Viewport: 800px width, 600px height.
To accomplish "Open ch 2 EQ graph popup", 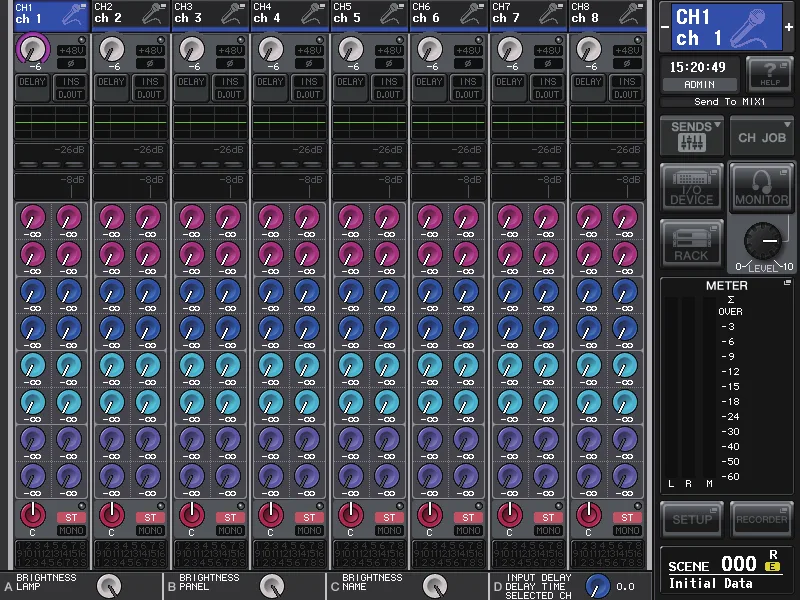I will (131, 122).
